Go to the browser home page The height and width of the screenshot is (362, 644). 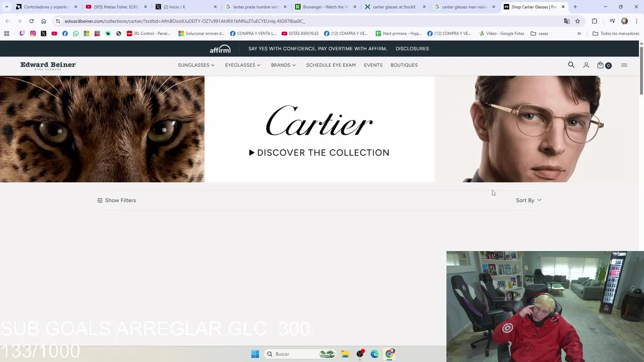(x=43, y=21)
